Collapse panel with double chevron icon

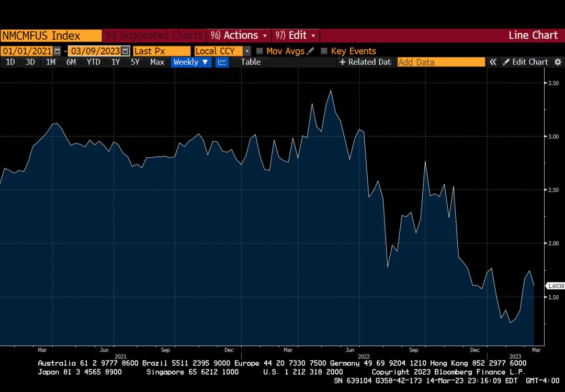click(x=493, y=62)
